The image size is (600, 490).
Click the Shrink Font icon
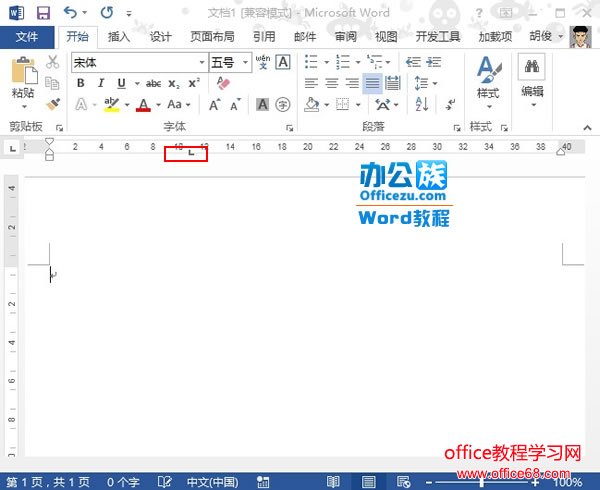pyautogui.click(x=235, y=104)
